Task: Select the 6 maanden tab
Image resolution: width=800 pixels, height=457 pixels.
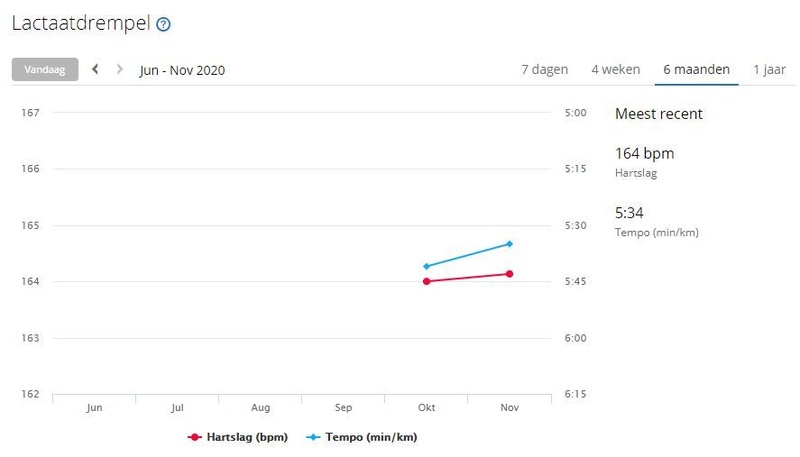Action: point(696,70)
